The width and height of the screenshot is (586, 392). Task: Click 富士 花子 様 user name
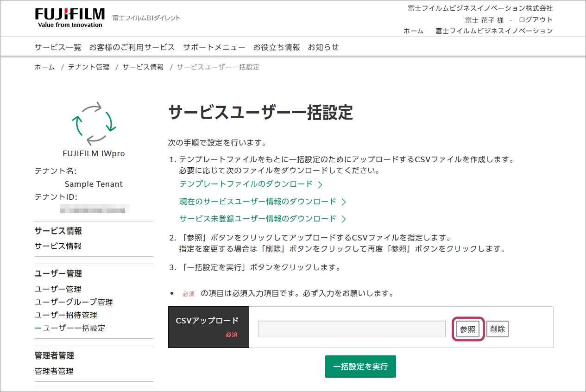click(x=484, y=20)
